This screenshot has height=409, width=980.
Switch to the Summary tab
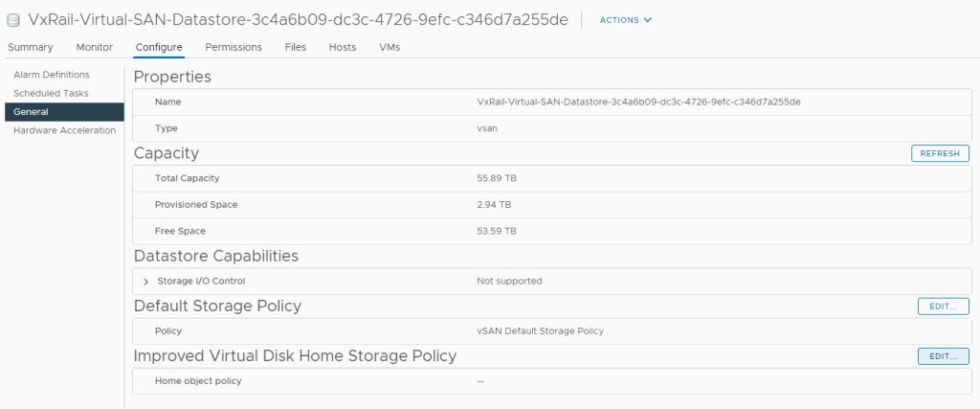30,47
